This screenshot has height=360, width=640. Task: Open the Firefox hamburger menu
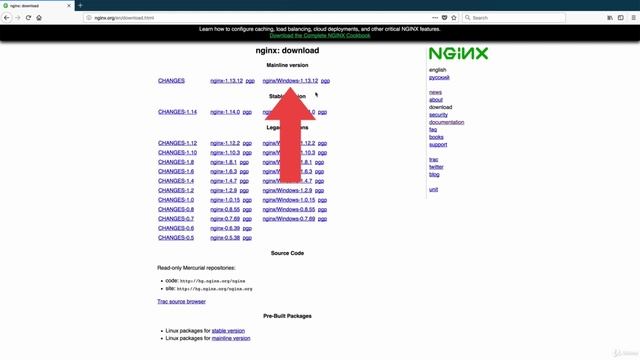pyautogui.click(x=633, y=18)
